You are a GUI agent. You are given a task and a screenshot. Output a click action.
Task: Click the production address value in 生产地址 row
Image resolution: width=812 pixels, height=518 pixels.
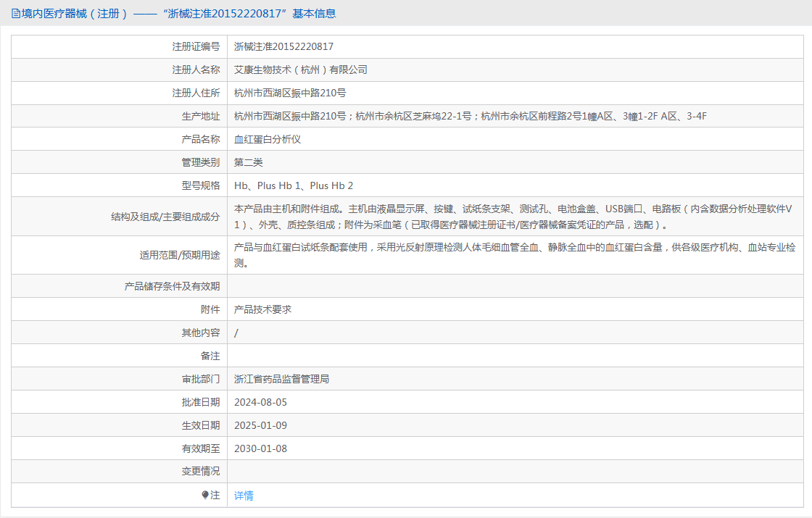coord(471,117)
